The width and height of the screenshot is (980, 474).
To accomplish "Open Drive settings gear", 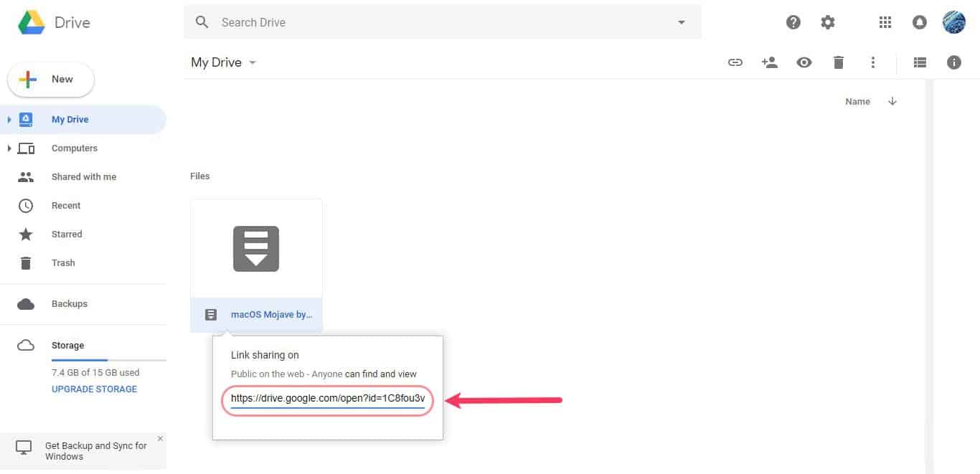I will point(827,22).
